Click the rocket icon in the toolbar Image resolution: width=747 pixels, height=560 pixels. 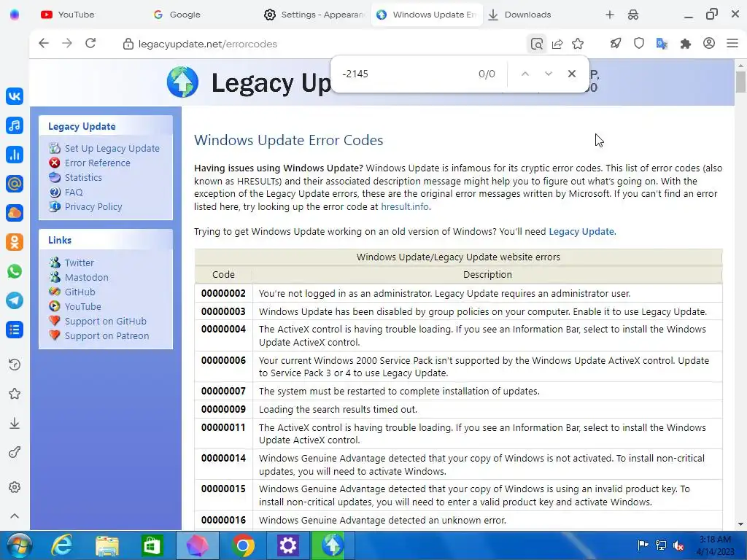(x=616, y=44)
